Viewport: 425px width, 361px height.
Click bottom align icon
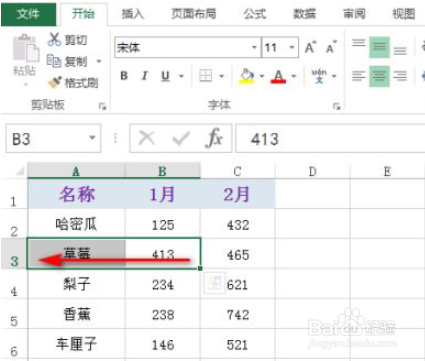click(x=400, y=51)
